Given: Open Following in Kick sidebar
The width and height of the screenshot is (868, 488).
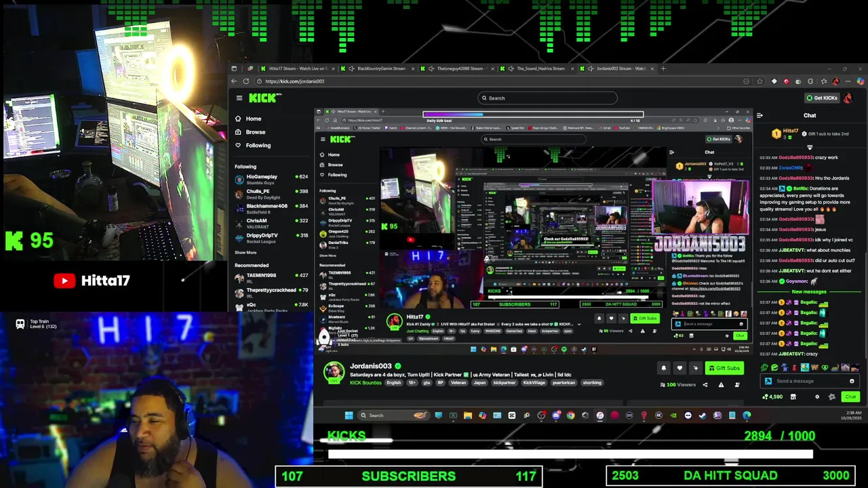Looking at the screenshot, I should (258, 145).
